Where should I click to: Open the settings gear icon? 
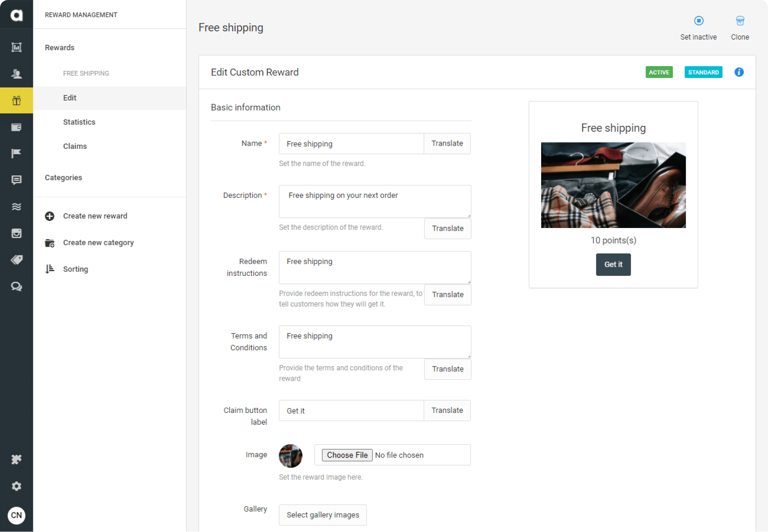(16, 486)
